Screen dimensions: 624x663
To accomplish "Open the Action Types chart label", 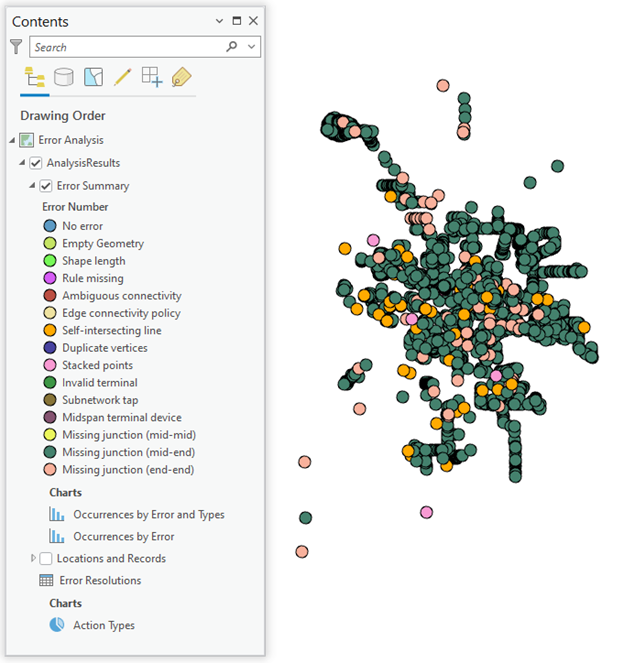I will [104, 625].
